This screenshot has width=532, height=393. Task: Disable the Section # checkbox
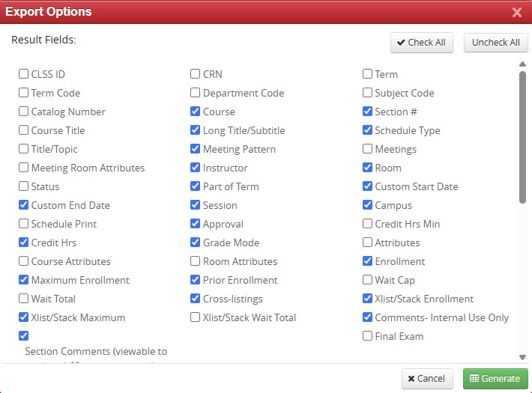tap(368, 112)
